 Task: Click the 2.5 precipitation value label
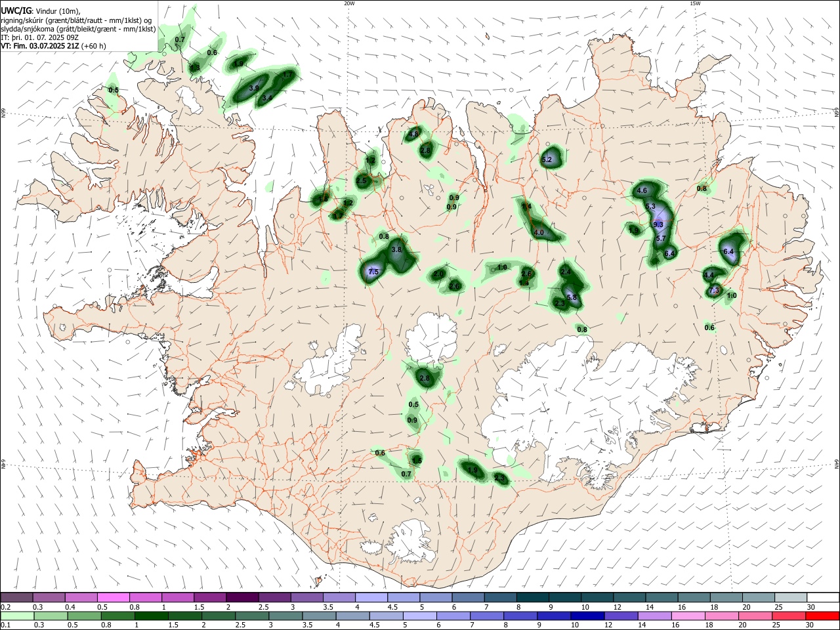[361, 180]
